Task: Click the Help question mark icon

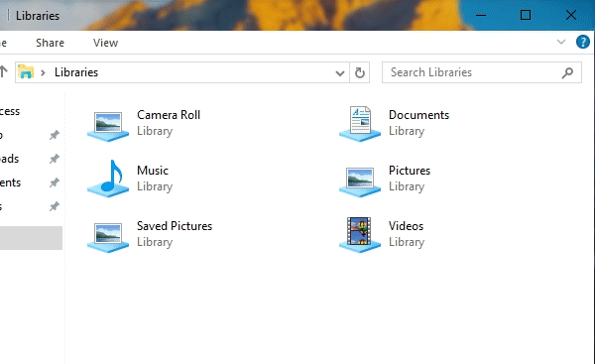Action: pos(583,42)
